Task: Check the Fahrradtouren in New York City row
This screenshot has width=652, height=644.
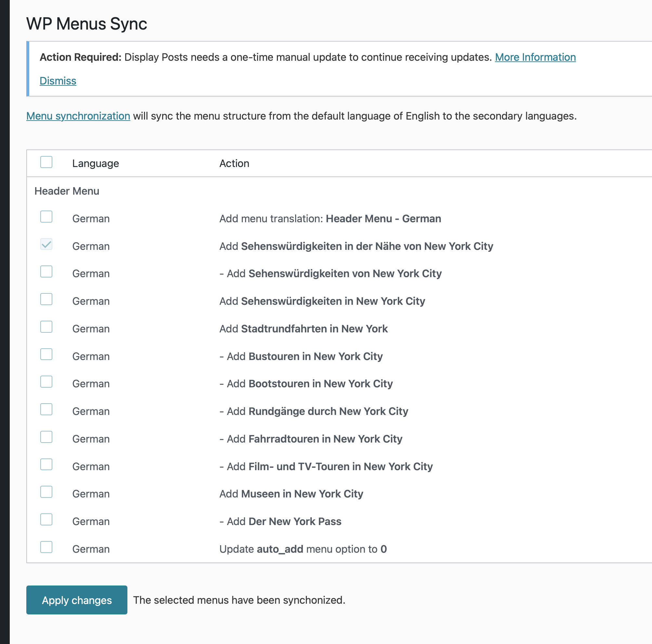Action: pos(46,437)
